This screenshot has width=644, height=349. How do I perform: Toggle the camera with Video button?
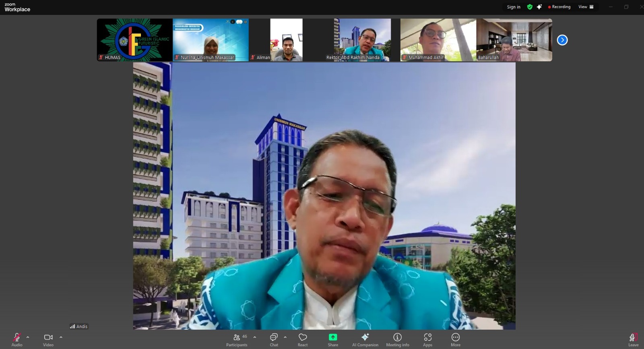pyautogui.click(x=48, y=340)
